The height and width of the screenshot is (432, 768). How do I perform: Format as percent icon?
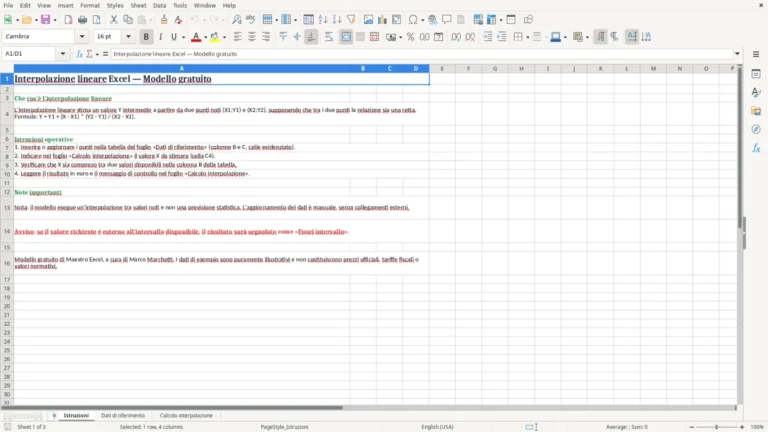coord(410,37)
